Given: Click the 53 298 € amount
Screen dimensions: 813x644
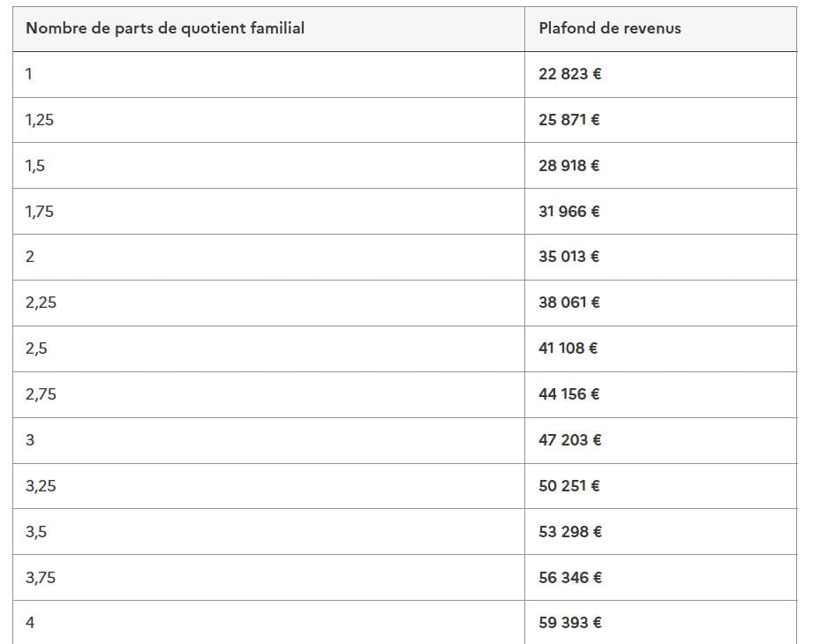Looking at the screenshot, I should (x=570, y=532).
